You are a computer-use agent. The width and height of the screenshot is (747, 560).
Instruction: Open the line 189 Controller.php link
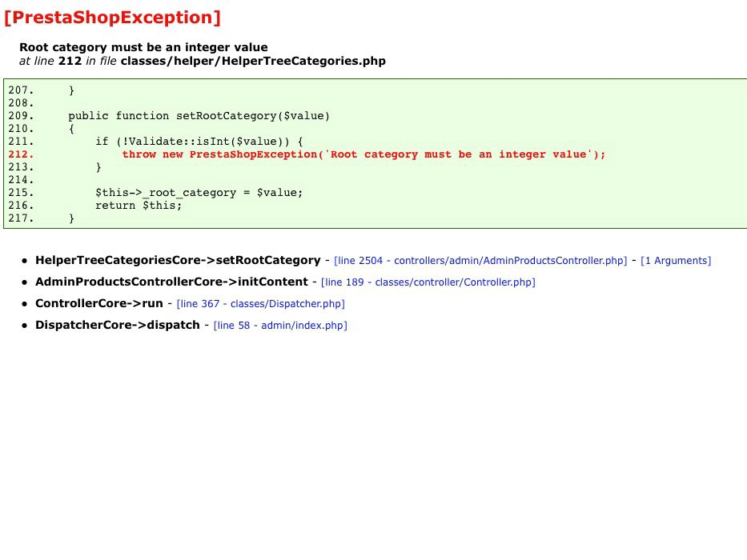click(x=428, y=282)
